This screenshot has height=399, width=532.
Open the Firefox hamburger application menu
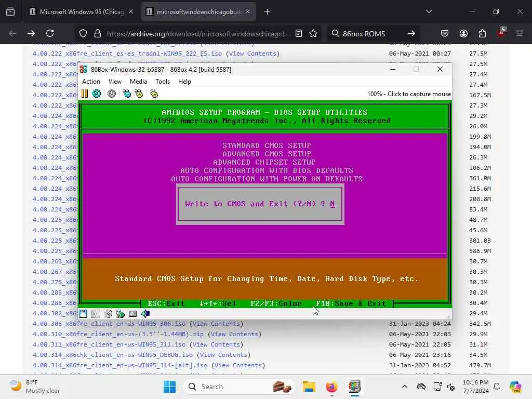pos(520,33)
